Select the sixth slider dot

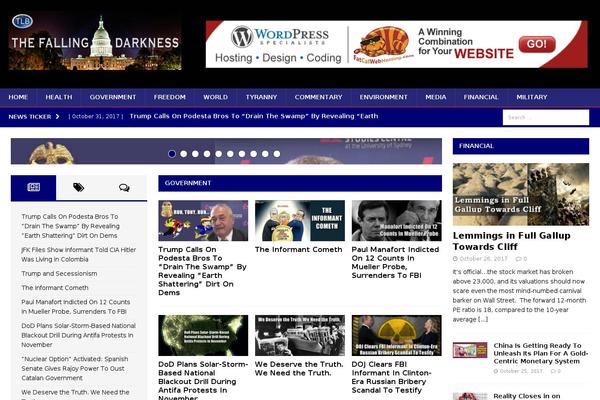(x=230, y=154)
